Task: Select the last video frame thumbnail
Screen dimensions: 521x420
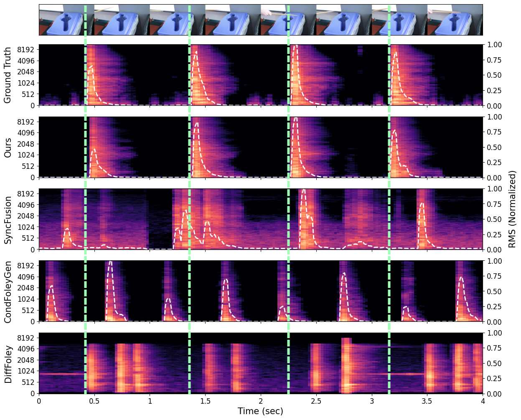Action: pyautogui.click(x=455, y=20)
